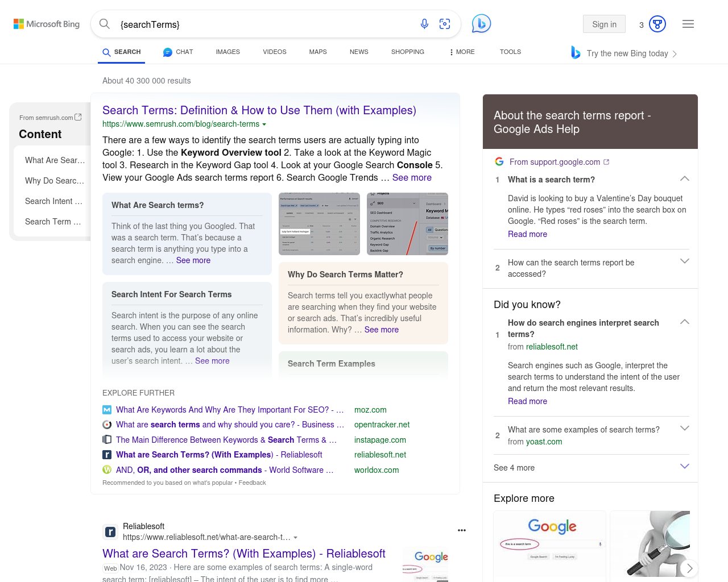Open Microsoft Rewards medal icon
Screen dimensions: 728x582
pyautogui.click(x=657, y=24)
